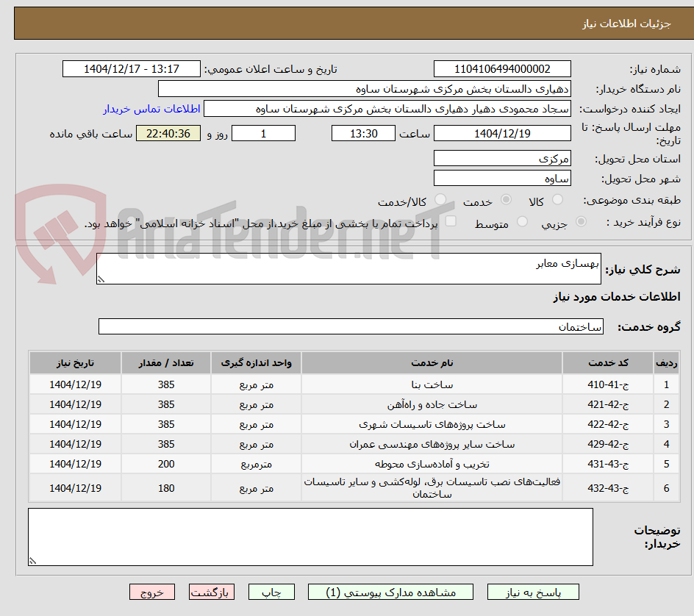Click the ردیف column header
The image size is (694, 616).
point(667,363)
